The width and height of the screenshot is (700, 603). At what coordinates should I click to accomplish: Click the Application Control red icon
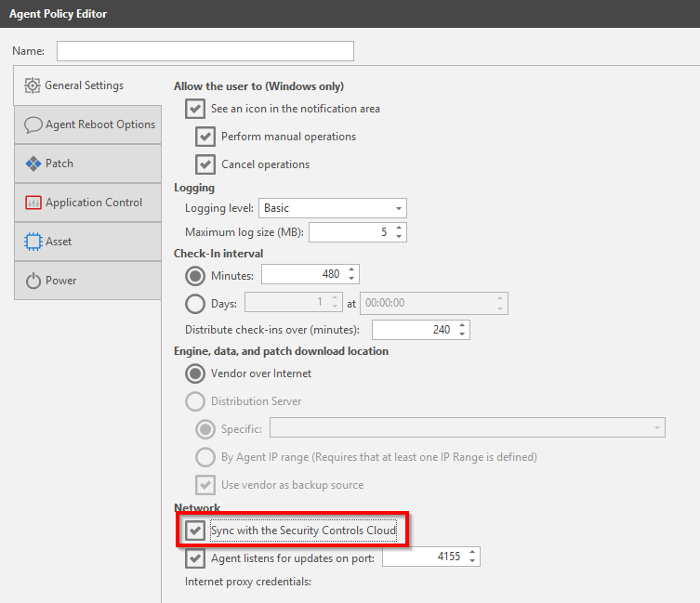click(x=33, y=203)
